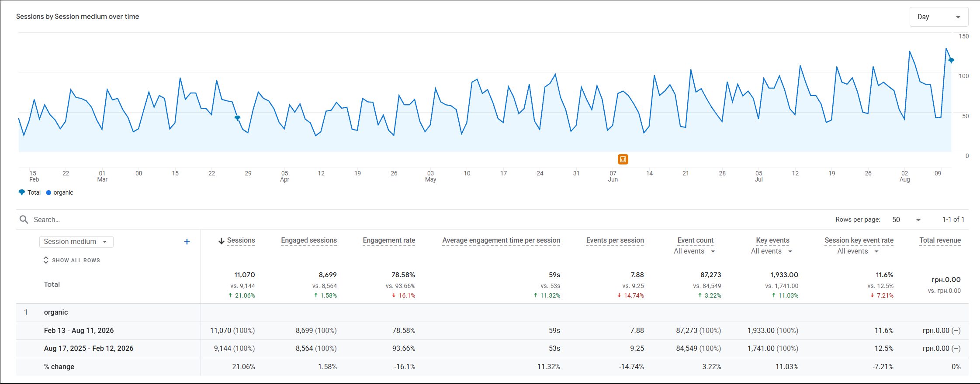The width and height of the screenshot is (980, 384).
Task: Toggle the Total legend marker
Action: click(21, 192)
